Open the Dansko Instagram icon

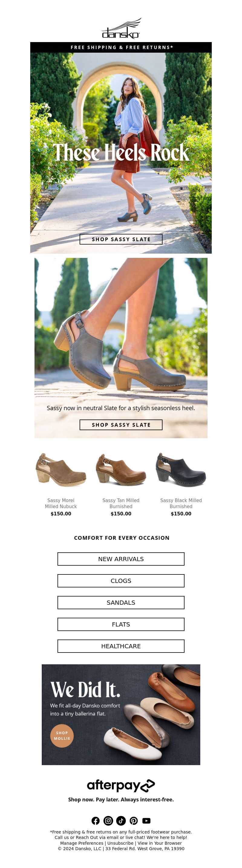click(x=108, y=820)
